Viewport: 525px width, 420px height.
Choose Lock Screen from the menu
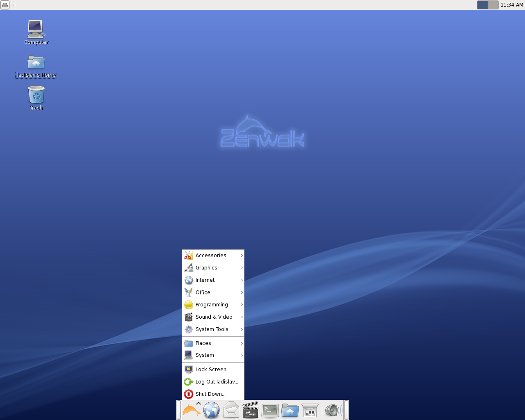coord(213,370)
